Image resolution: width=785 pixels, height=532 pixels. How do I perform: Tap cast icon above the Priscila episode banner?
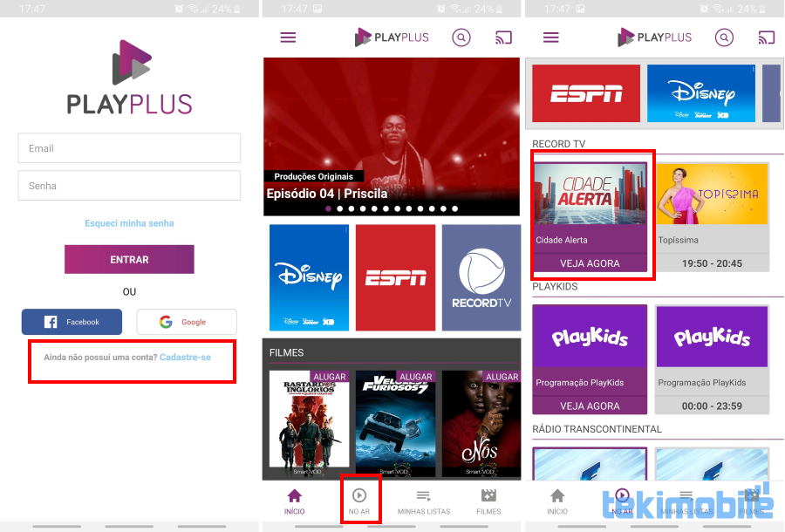(x=503, y=38)
